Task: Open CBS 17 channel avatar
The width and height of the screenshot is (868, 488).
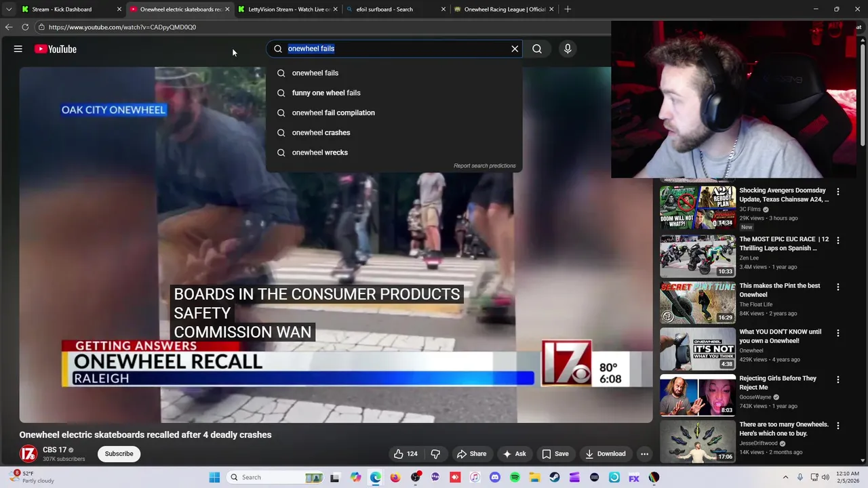Action: click(x=28, y=453)
